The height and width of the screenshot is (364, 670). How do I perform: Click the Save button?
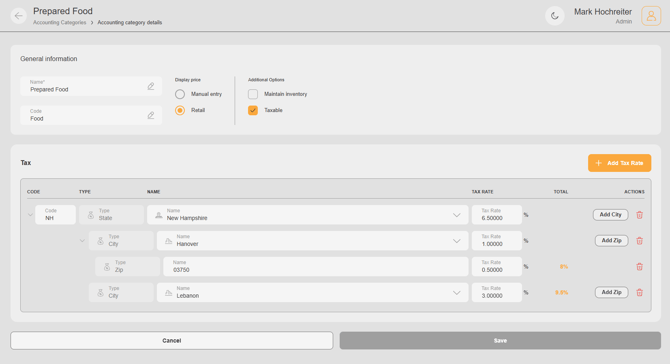(500, 341)
